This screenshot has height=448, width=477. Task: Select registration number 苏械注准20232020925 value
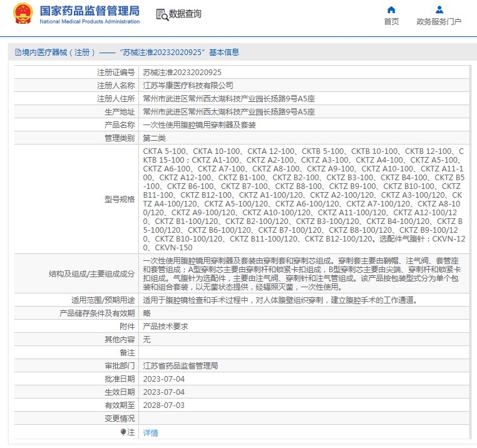click(182, 73)
